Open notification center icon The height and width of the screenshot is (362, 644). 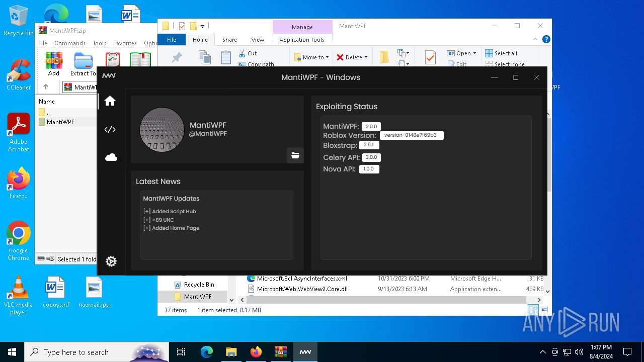point(627,352)
